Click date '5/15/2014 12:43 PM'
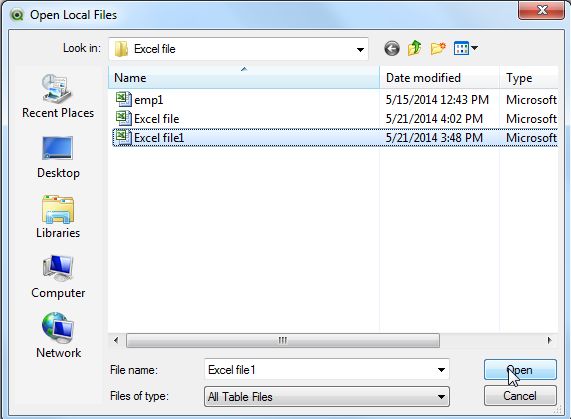This screenshot has height=419, width=571. click(437, 100)
